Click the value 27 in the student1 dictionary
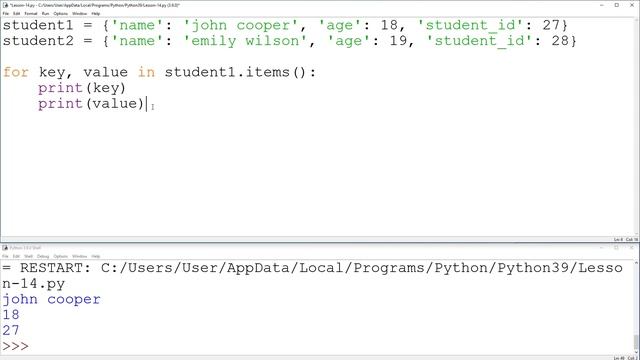The width and height of the screenshot is (640, 360). point(551,25)
